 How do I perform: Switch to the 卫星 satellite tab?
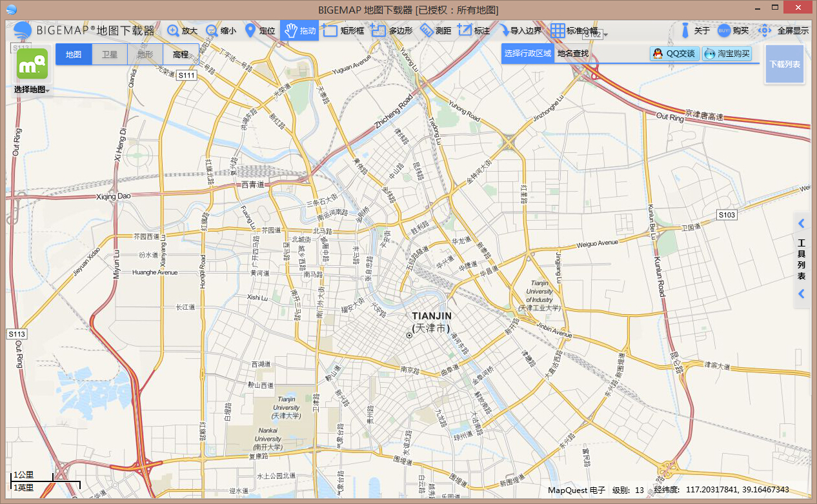[110, 54]
